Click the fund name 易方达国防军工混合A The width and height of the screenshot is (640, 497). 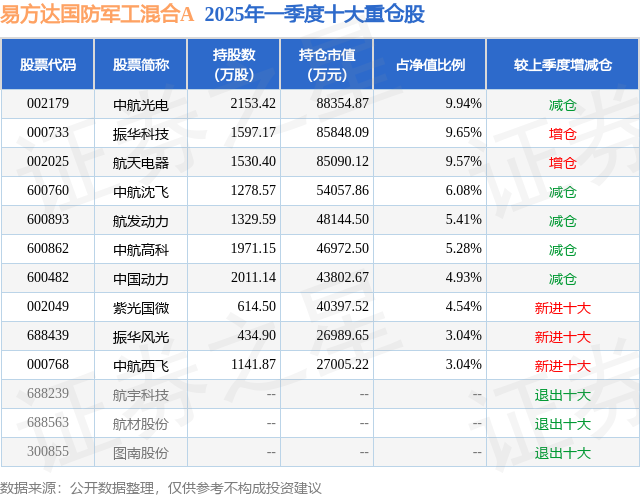pyautogui.click(x=97, y=14)
